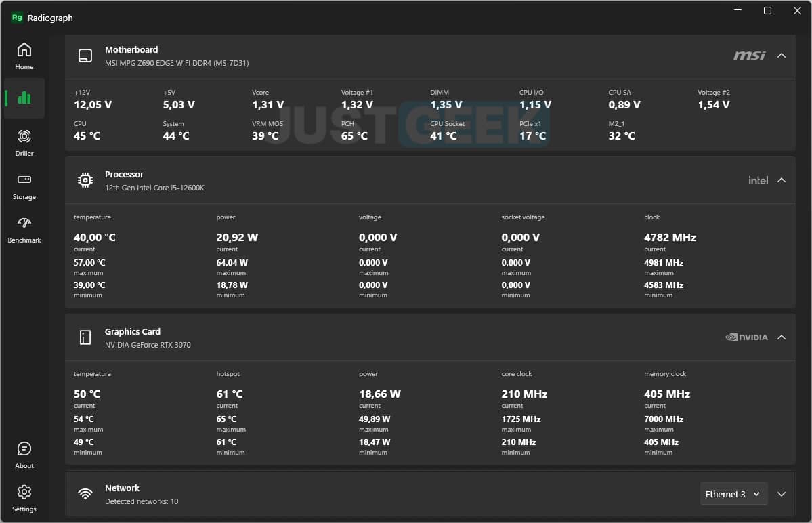Viewport: 812px width, 523px height.
Task: Open the Driller tool
Action: tap(24, 143)
